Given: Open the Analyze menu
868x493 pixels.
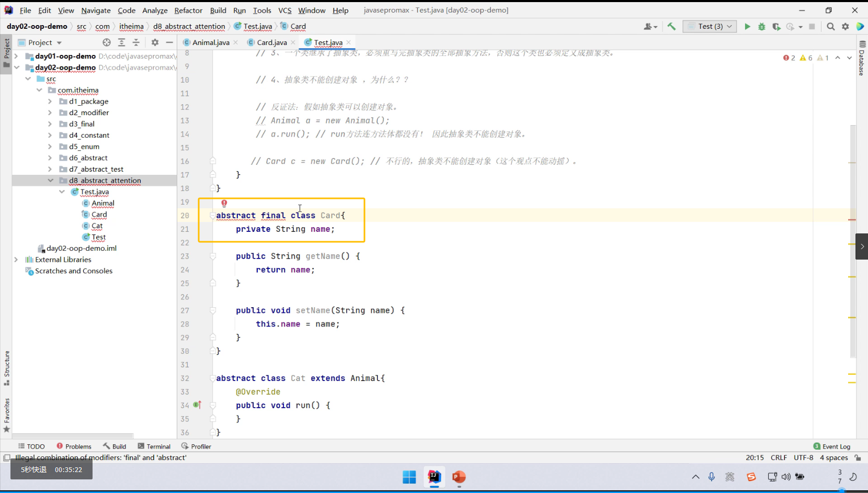Looking at the screenshot, I should coord(155,10).
